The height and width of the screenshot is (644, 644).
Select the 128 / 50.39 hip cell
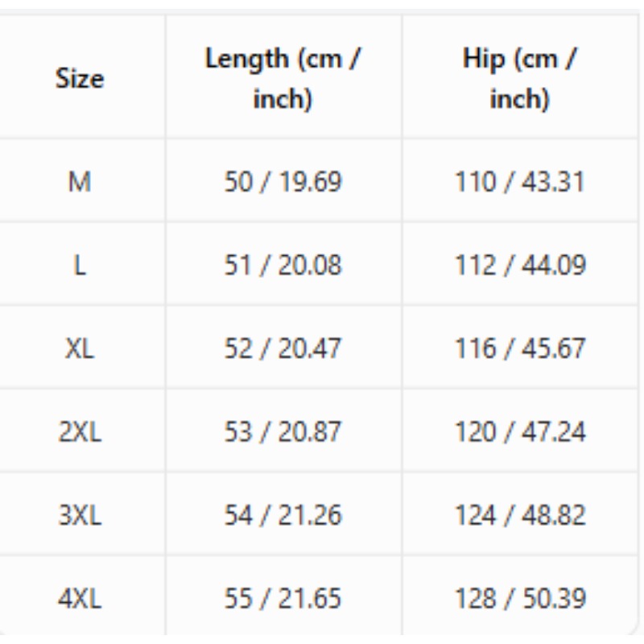[519, 597]
